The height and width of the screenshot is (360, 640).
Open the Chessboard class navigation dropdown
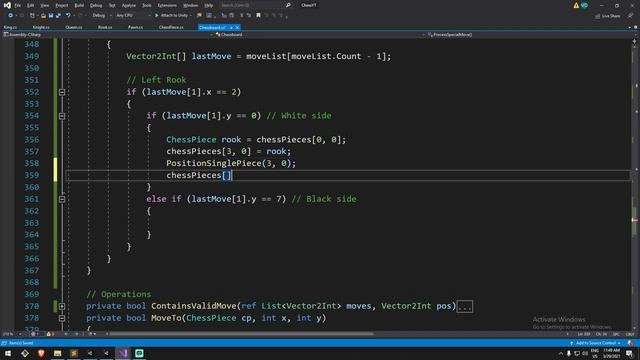(319, 35)
